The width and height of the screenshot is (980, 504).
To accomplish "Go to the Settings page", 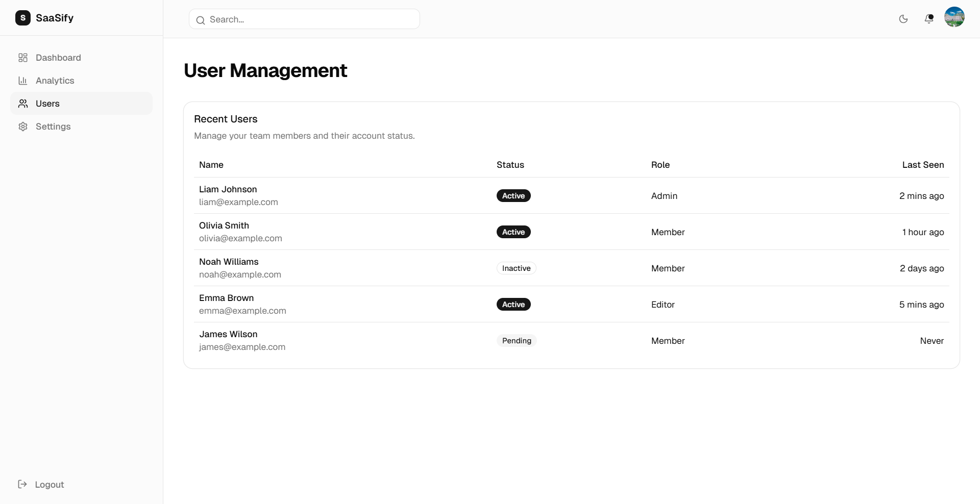I will [x=53, y=127].
